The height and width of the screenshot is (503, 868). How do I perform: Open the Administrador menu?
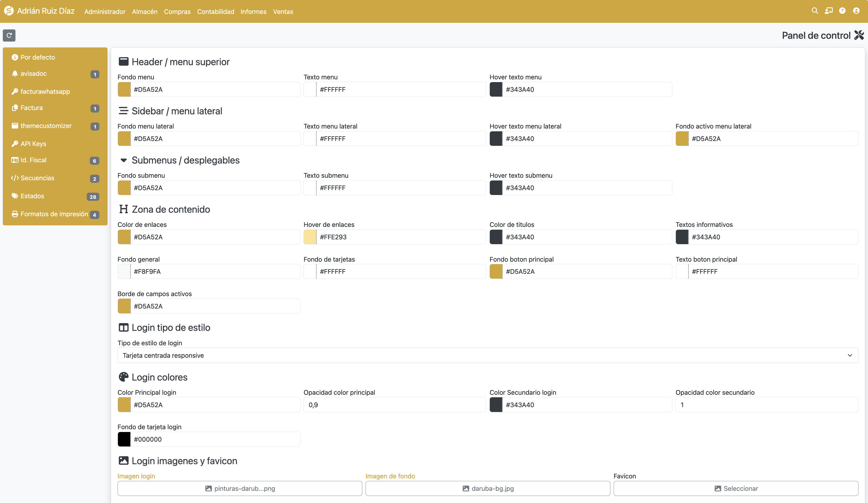(x=105, y=12)
